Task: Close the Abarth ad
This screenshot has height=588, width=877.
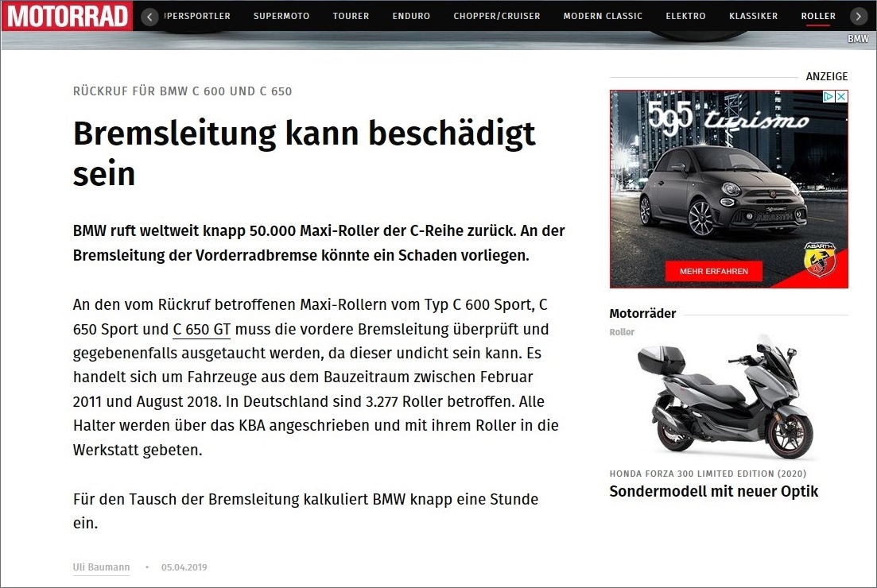Action: [x=841, y=96]
